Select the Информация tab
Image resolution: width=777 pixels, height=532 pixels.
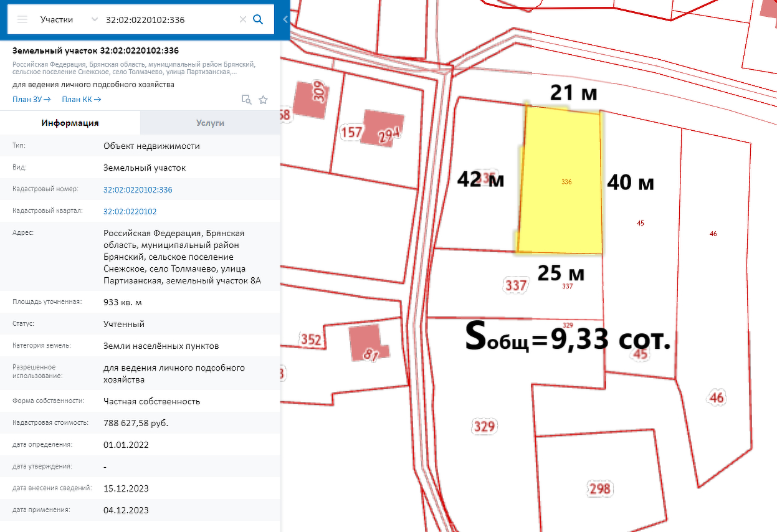70,123
